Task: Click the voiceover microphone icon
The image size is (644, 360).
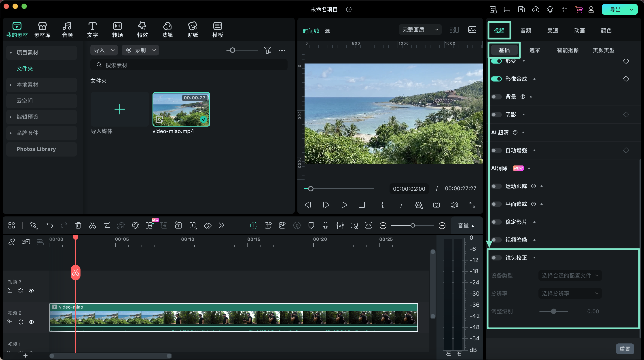Action: coord(325,225)
